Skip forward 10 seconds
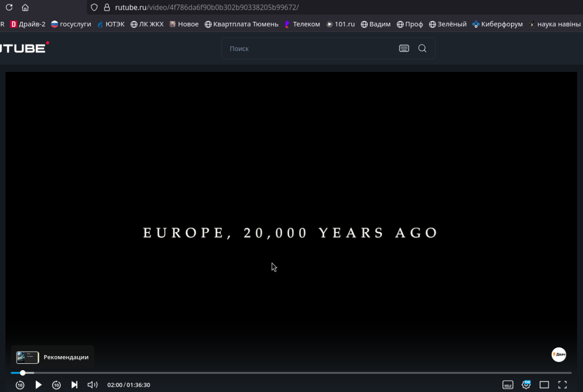 point(56,385)
